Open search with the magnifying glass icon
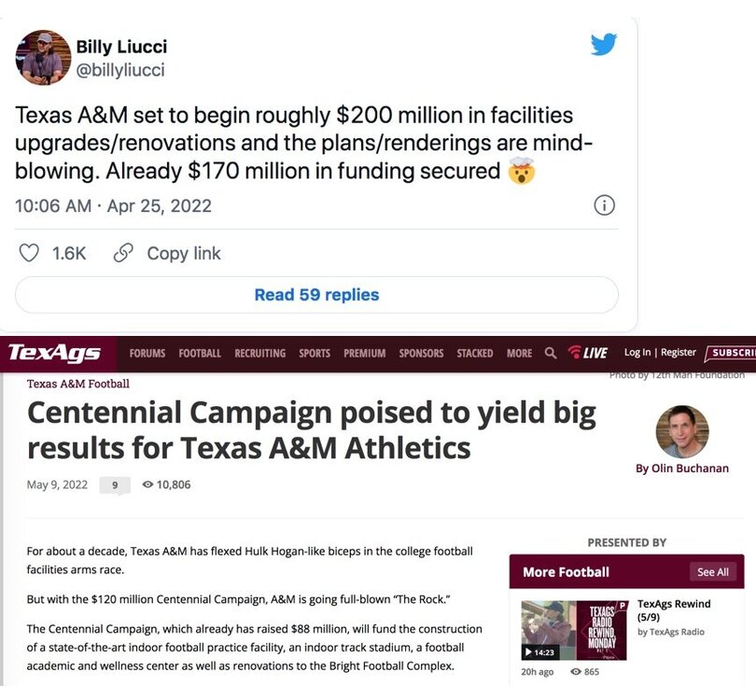 pyautogui.click(x=551, y=353)
